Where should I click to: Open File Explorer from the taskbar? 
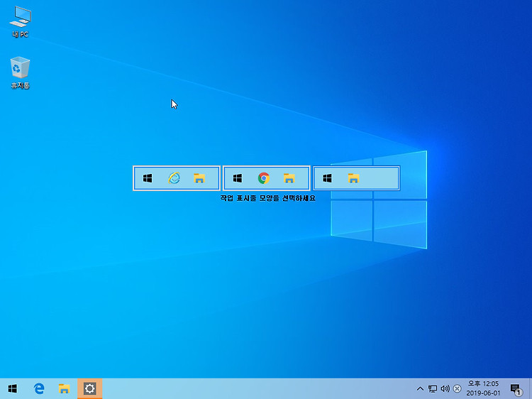tap(64, 388)
